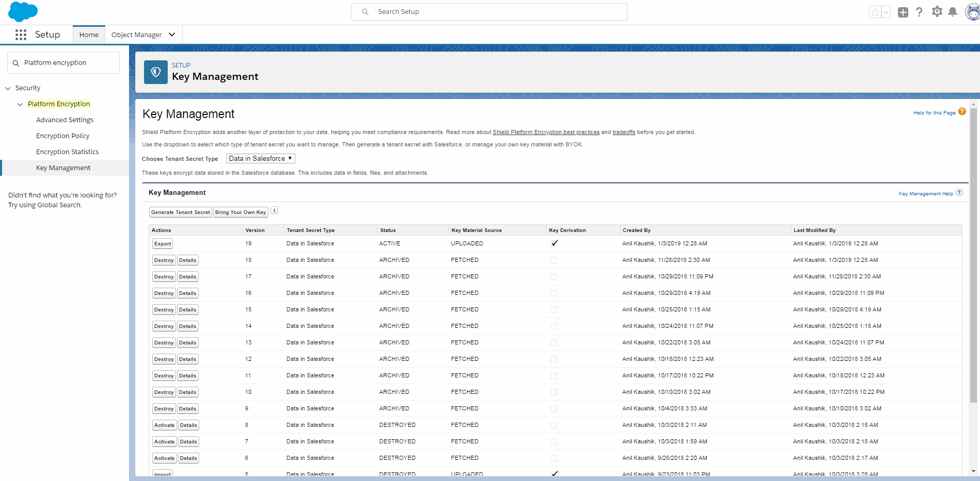Viewport: 980px width, 481px height.
Task: Expand the Object Manager dropdown arrow
Action: 172,35
